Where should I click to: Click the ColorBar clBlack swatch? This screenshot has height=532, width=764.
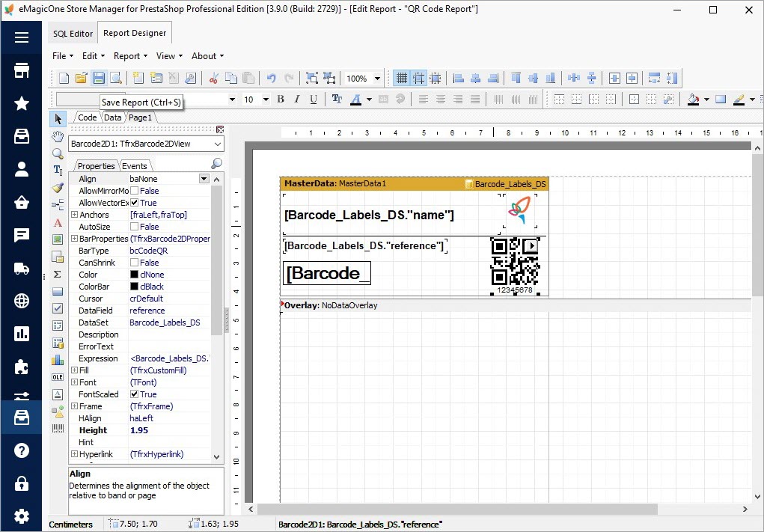click(134, 287)
